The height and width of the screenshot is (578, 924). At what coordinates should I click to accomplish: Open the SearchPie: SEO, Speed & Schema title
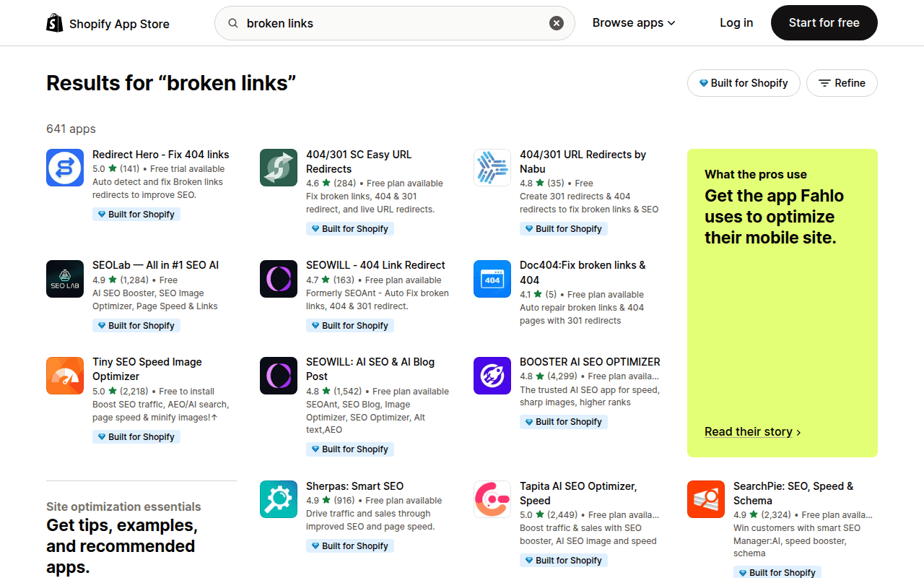click(x=794, y=493)
